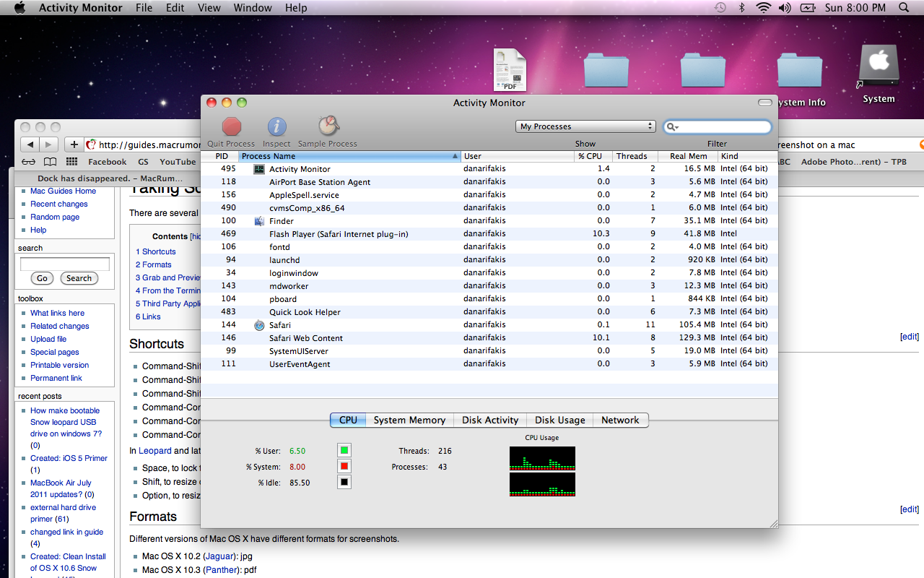Click the Go button in Safari sidebar
Image resolution: width=924 pixels, height=578 pixels.
coord(43,278)
